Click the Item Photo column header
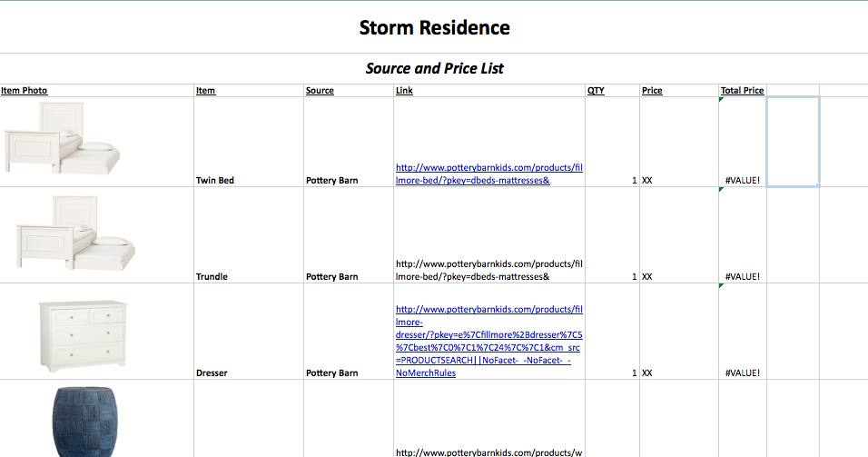Viewport: 868px width, 457px height. (x=25, y=90)
